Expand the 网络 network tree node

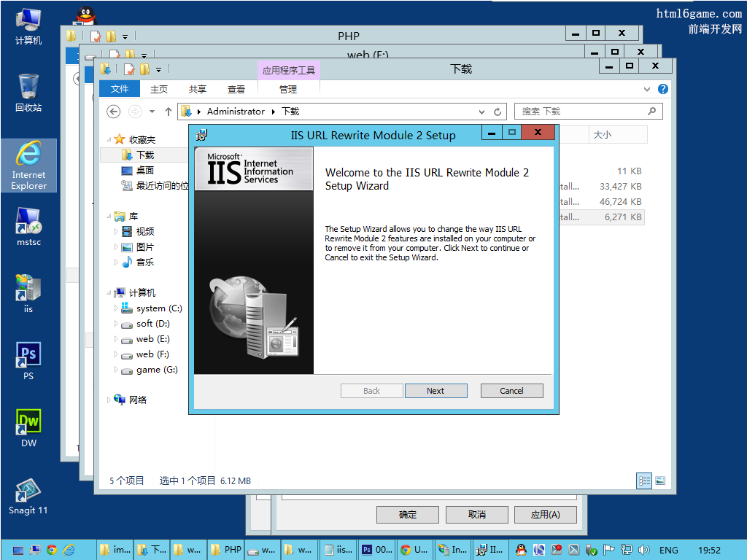coord(109,400)
